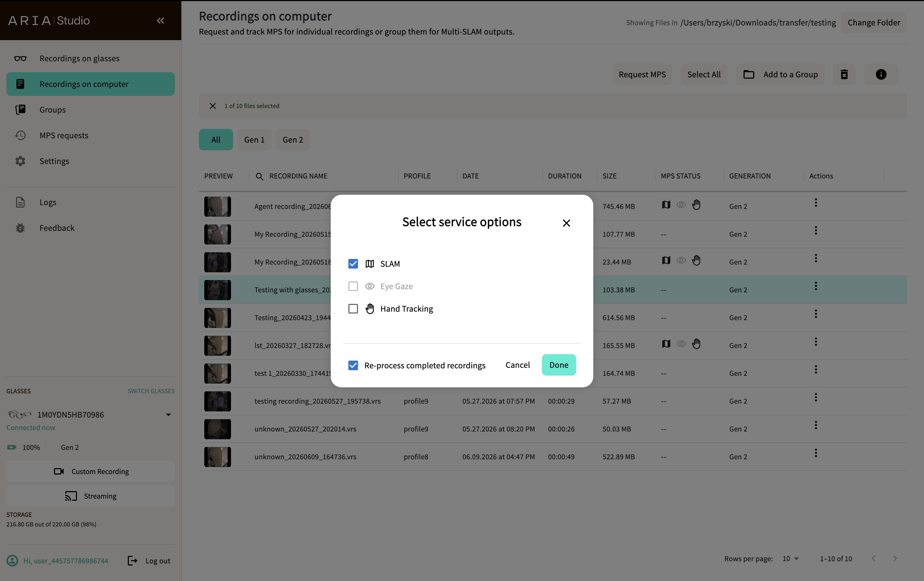924x581 pixels.
Task: Click SLAM status icon in lst_20260327 row
Action: tap(666, 344)
